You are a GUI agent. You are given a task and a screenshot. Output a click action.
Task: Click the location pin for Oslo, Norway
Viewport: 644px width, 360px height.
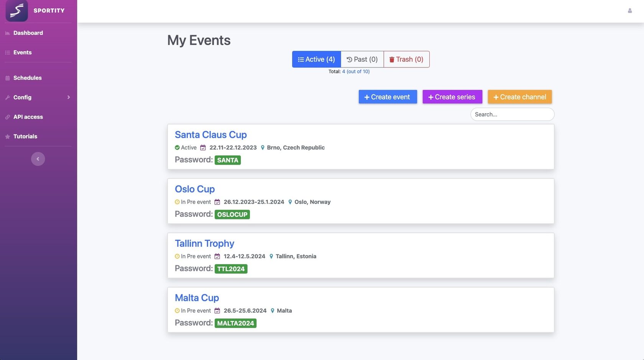pyautogui.click(x=290, y=202)
